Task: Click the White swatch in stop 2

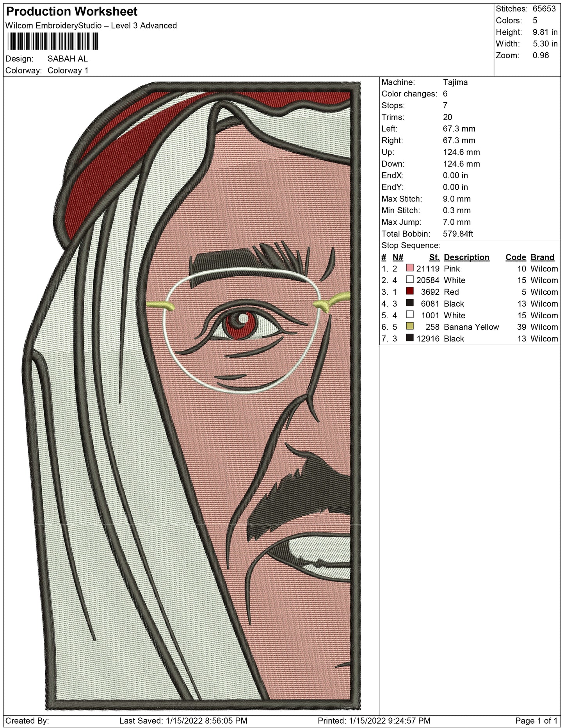Action: 409,280
